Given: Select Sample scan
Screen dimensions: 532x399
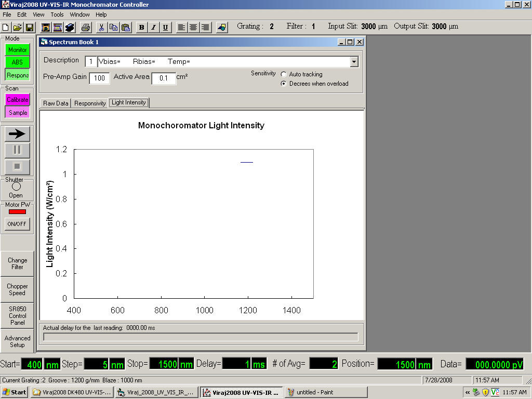Looking at the screenshot, I should pos(17,112).
